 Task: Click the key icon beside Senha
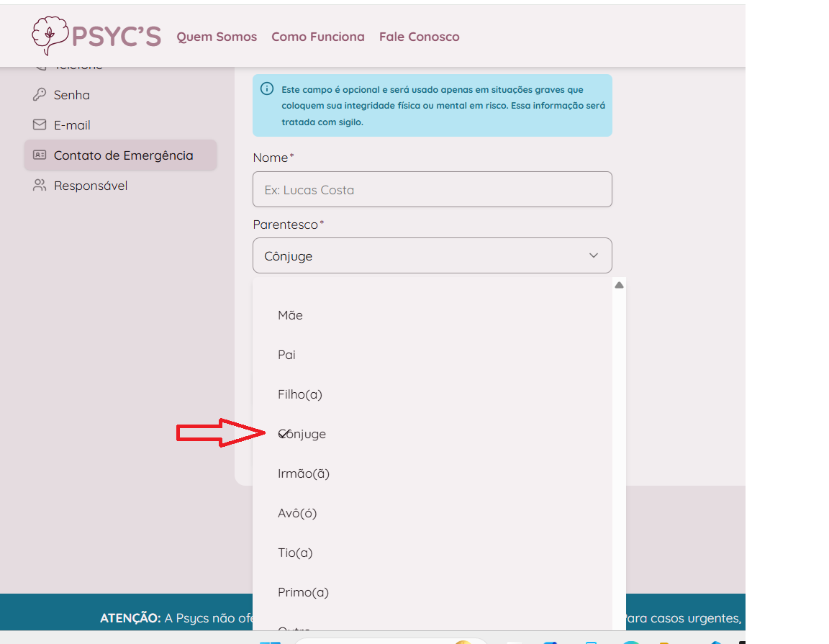tap(40, 95)
